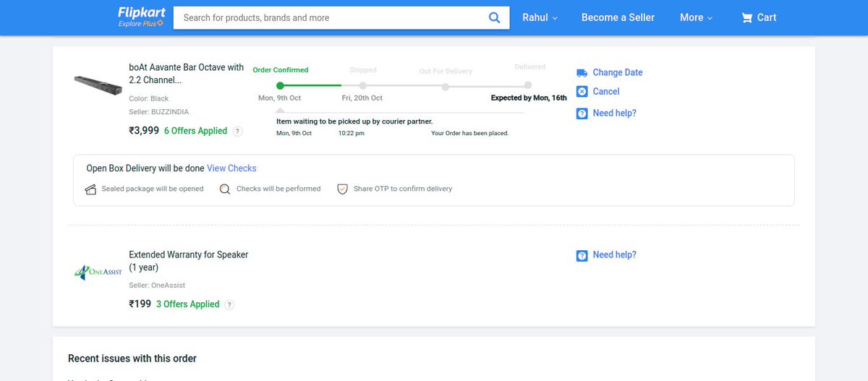Click the shield icon for Share OTP
This screenshot has width=868, height=381.
pos(343,189)
